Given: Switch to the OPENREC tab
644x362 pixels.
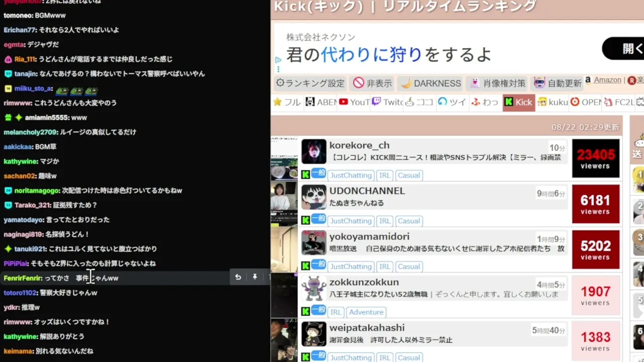Looking at the screenshot, I should tap(585, 102).
